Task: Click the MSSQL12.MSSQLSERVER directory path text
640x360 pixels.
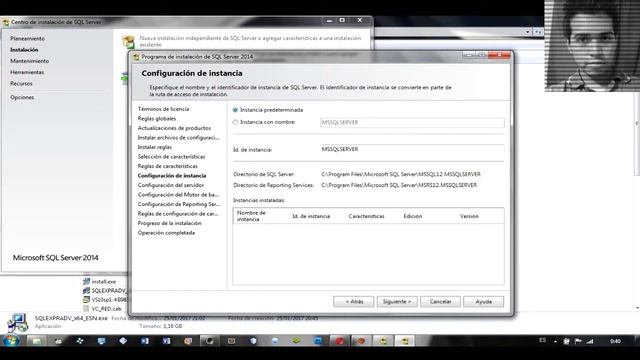Action: (x=401, y=174)
